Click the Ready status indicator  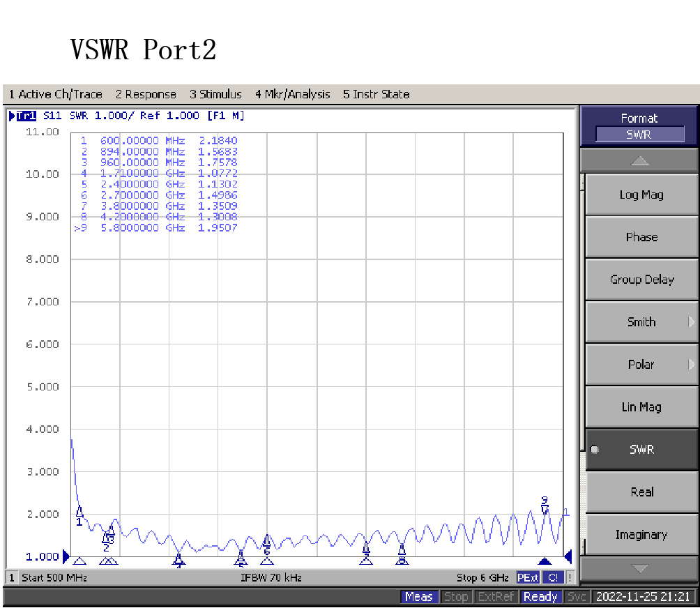[x=540, y=596]
